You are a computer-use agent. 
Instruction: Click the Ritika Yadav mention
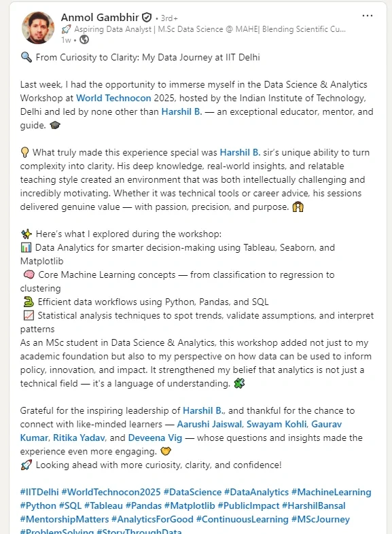pyautogui.click(x=79, y=438)
